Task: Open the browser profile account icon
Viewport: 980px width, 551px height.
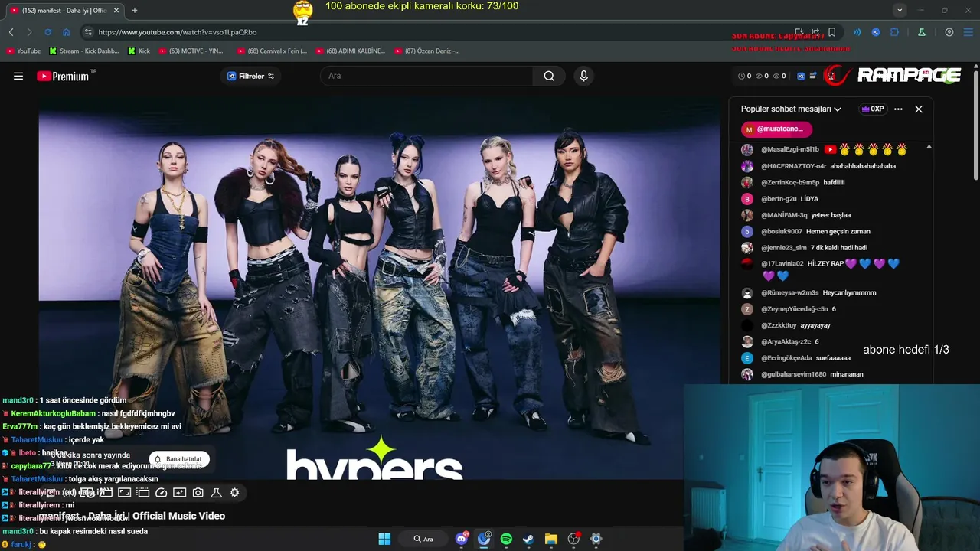Action: (949, 32)
